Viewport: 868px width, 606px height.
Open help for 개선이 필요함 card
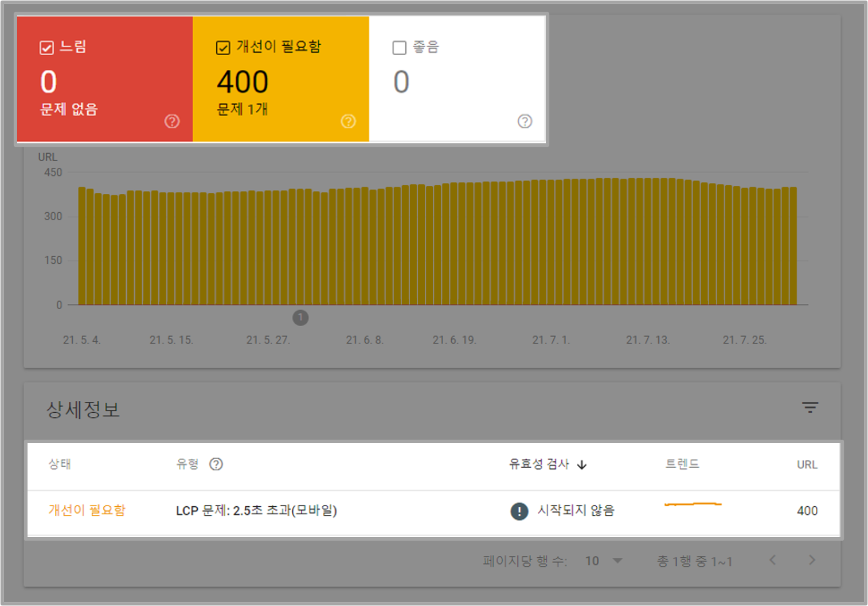(x=348, y=121)
